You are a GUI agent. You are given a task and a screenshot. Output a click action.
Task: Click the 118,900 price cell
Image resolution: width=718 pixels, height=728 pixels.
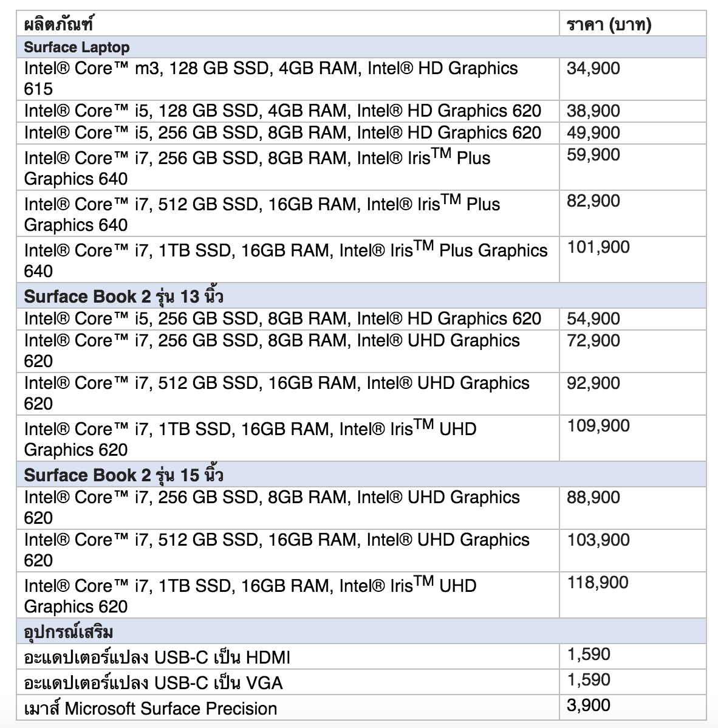(x=598, y=583)
